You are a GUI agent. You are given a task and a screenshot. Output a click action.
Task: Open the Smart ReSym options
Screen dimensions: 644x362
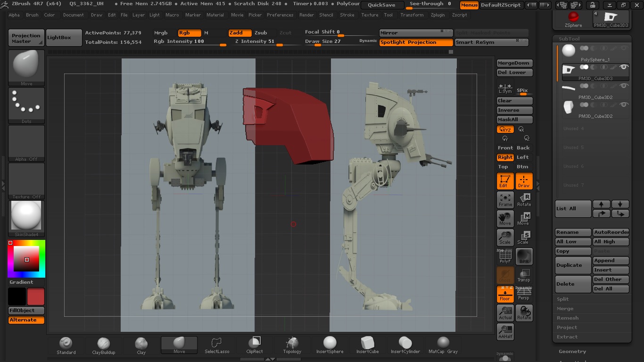pos(492,42)
